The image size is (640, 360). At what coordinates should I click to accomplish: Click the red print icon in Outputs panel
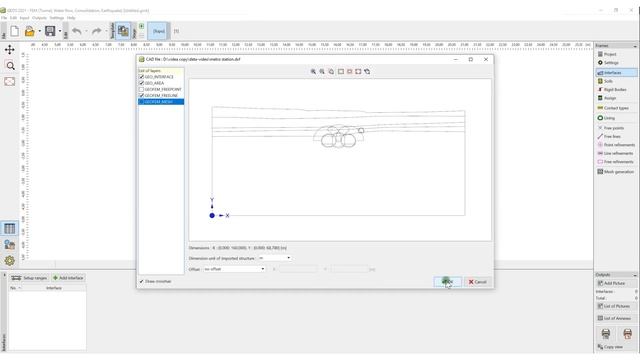627,334
